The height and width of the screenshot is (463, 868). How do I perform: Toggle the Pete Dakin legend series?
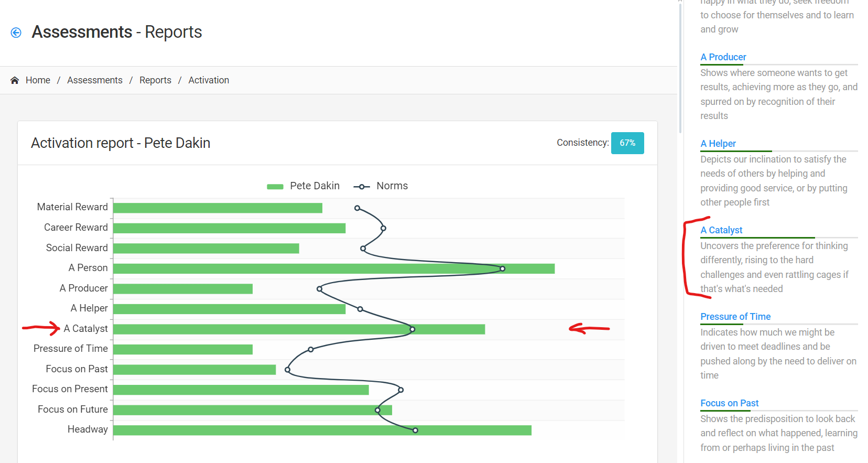click(x=303, y=186)
